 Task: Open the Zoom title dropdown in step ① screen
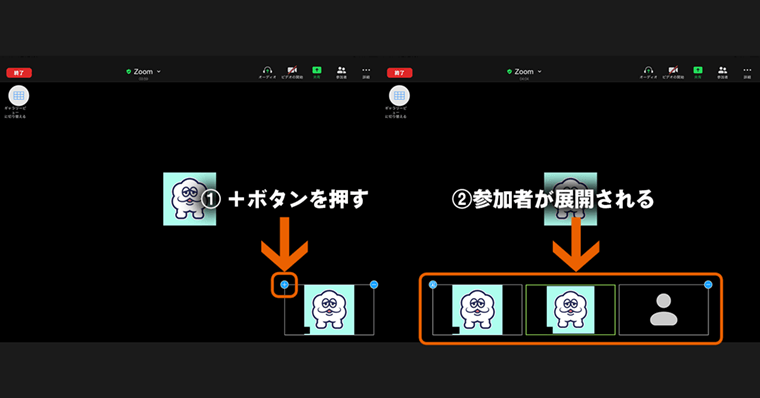pyautogui.click(x=143, y=72)
